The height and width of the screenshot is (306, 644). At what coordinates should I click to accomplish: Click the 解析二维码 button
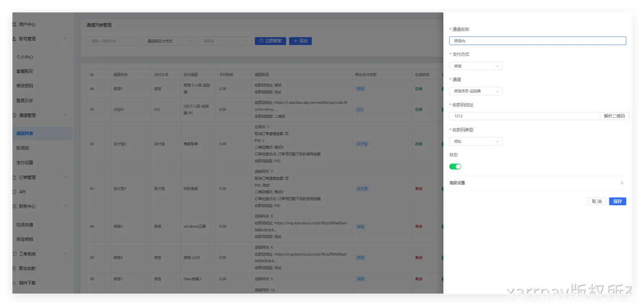(x=614, y=116)
